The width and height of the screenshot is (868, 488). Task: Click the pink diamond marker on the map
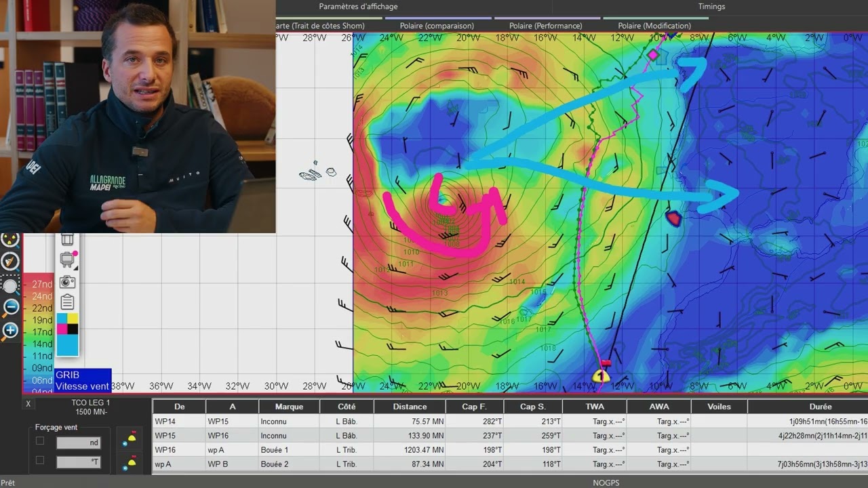coord(653,54)
